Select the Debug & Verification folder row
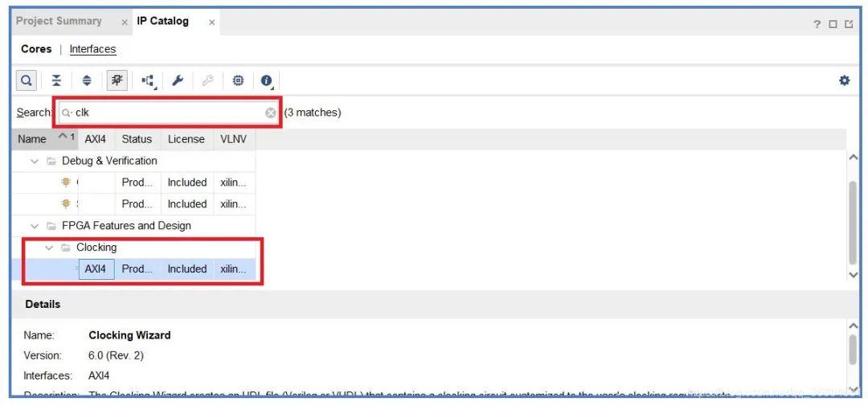 133,161
